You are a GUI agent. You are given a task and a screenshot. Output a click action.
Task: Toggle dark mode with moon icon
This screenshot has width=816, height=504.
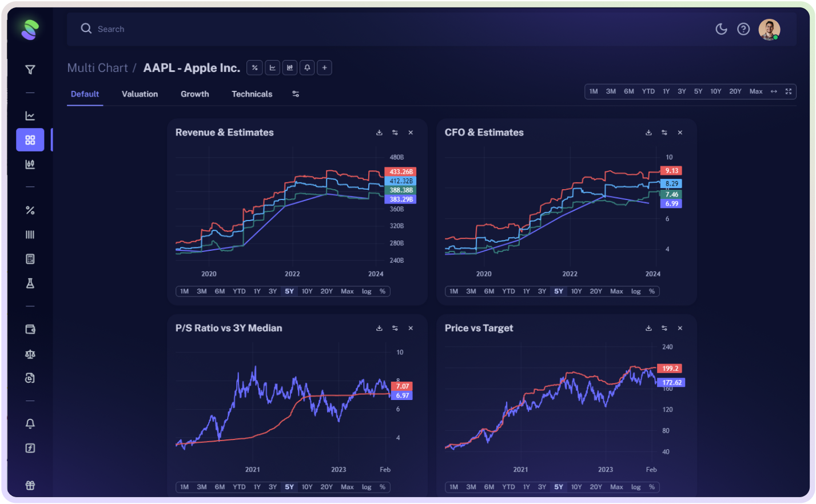721,29
